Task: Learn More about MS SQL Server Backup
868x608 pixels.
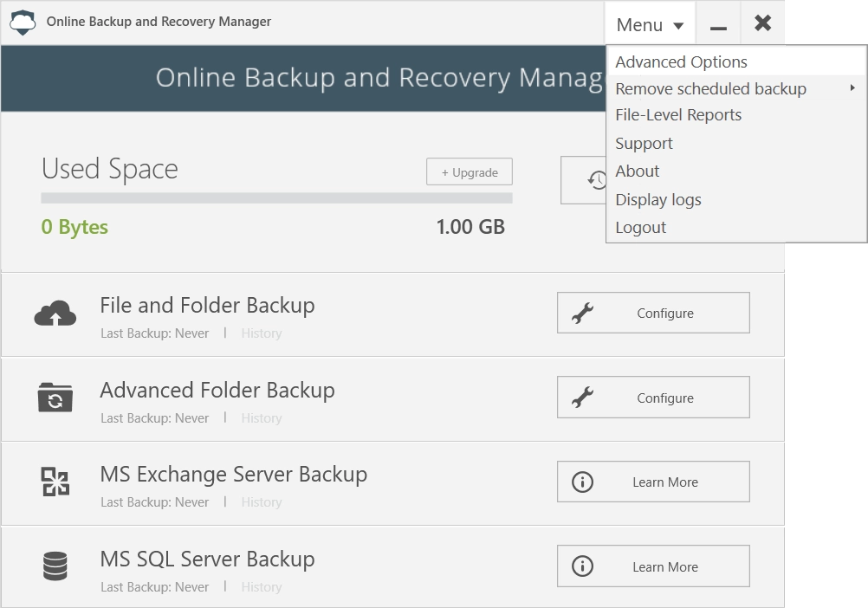Action: (x=653, y=566)
